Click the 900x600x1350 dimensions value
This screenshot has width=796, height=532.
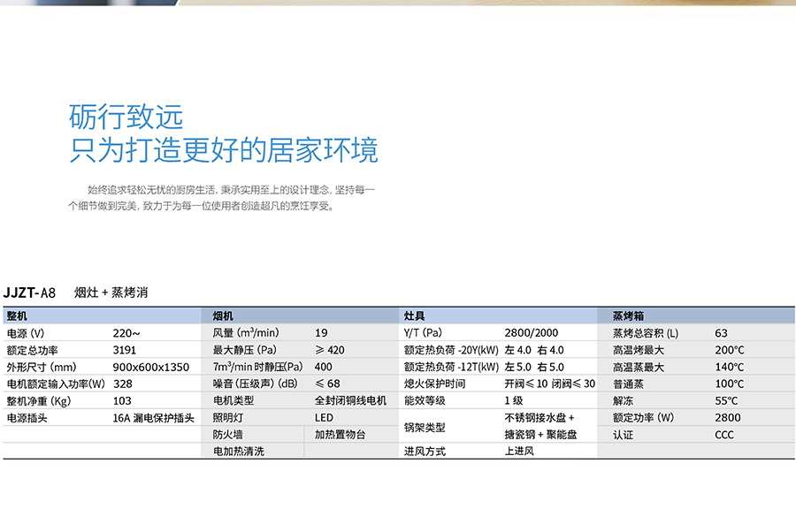click(x=151, y=367)
